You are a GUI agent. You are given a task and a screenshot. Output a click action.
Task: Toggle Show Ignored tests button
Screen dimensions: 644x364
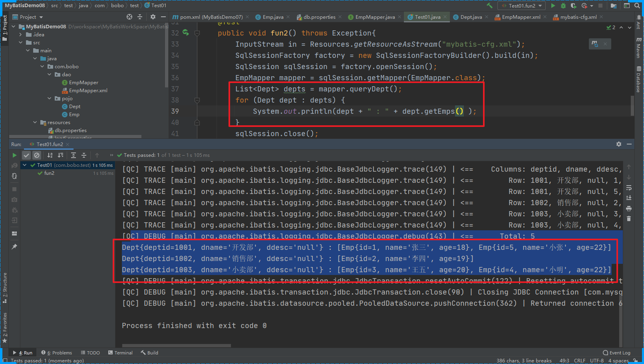pos(37,155)
